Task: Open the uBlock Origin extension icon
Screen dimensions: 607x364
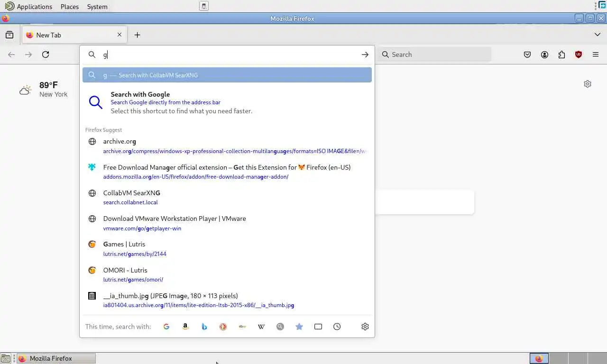Action: (x=579, y=55)
